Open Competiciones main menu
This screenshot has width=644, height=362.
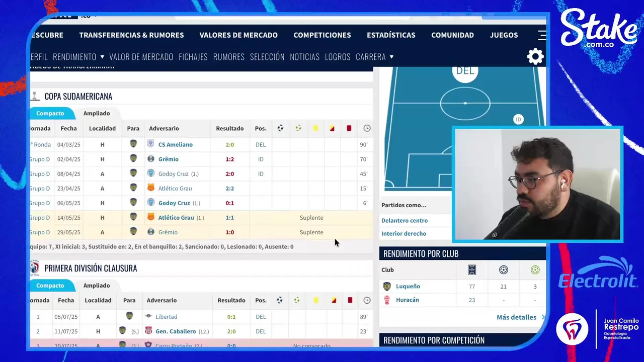click(x=322, y=35)
